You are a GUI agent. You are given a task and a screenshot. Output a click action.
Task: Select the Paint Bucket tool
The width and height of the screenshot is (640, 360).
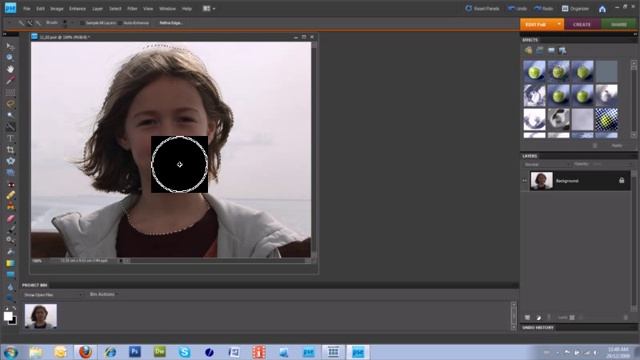[x=10, y=251]
